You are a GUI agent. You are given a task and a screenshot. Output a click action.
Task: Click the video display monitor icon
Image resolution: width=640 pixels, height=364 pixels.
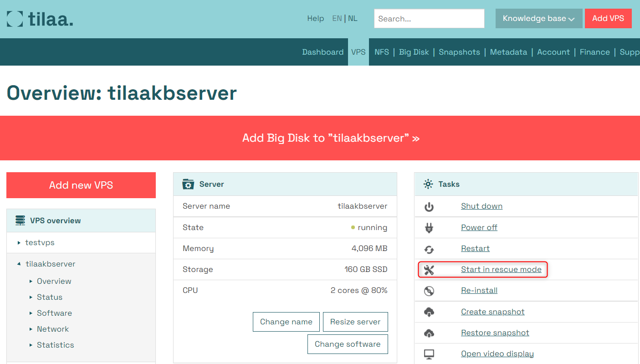point(429,354)
